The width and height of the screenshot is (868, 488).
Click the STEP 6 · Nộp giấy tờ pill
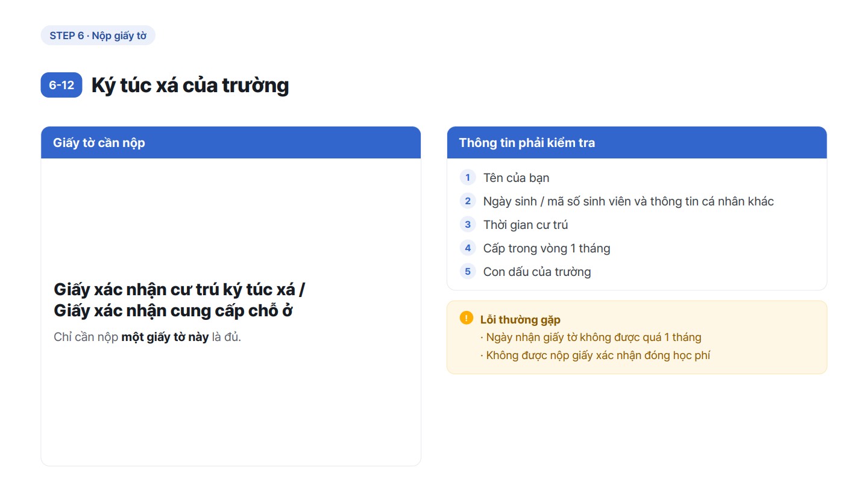[98, 36]
